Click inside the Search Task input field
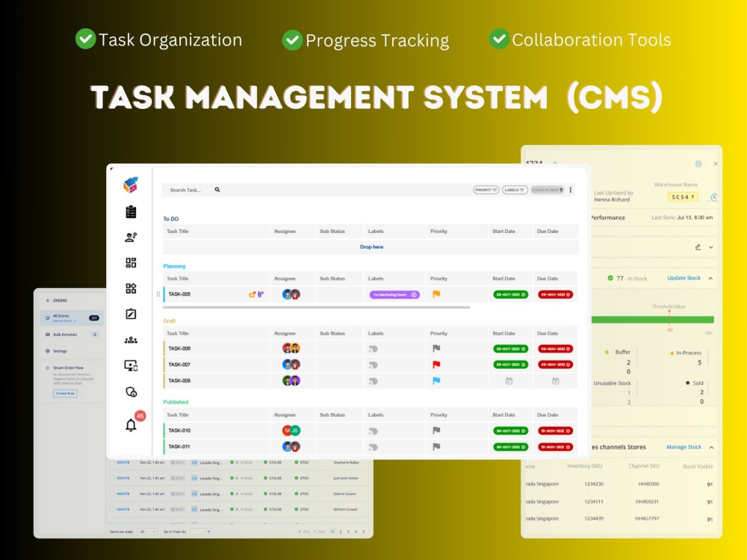This screenshot has width=747, height=560. click(187, 190)
